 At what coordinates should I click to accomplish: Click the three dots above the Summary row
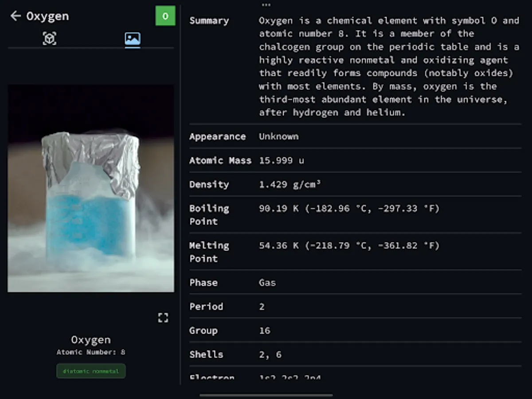pyautogui.click(x=266, y=5)
